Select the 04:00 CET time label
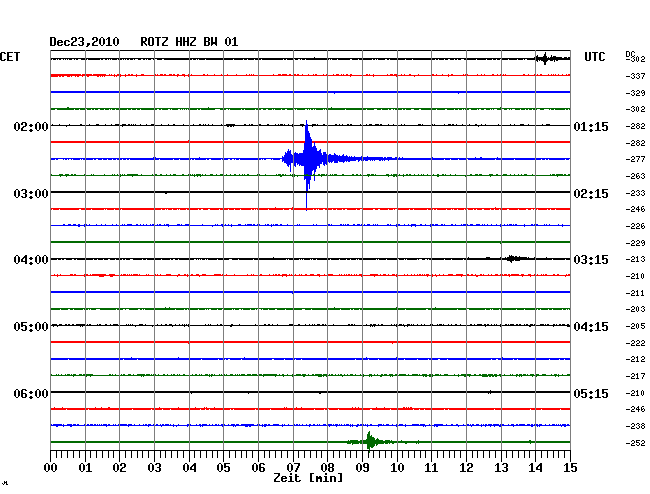650x494 pixels. click(x=31, y=260)
